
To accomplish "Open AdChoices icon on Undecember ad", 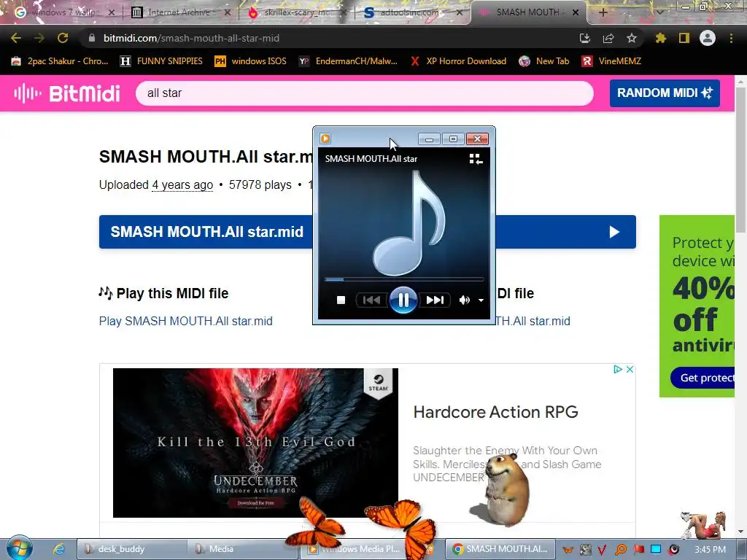I will [x=618, y=369].
